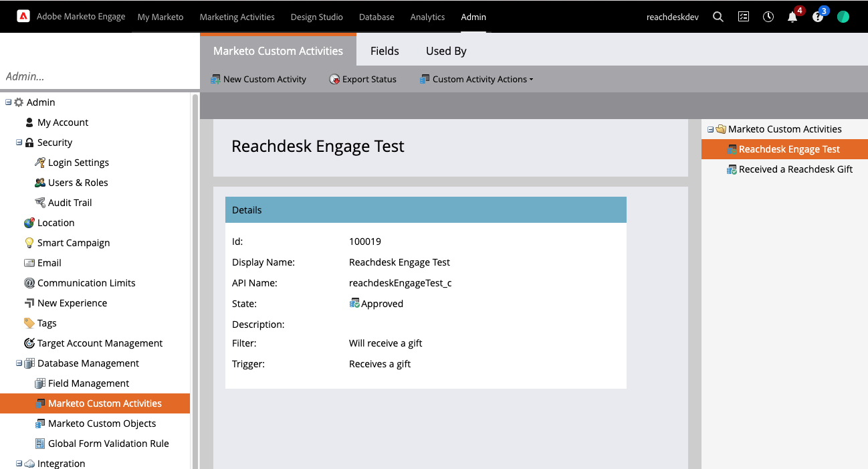Viewport: 868px width, 469px height.
Task: Click the Users & Roles people icon
Action: point(40,183)
